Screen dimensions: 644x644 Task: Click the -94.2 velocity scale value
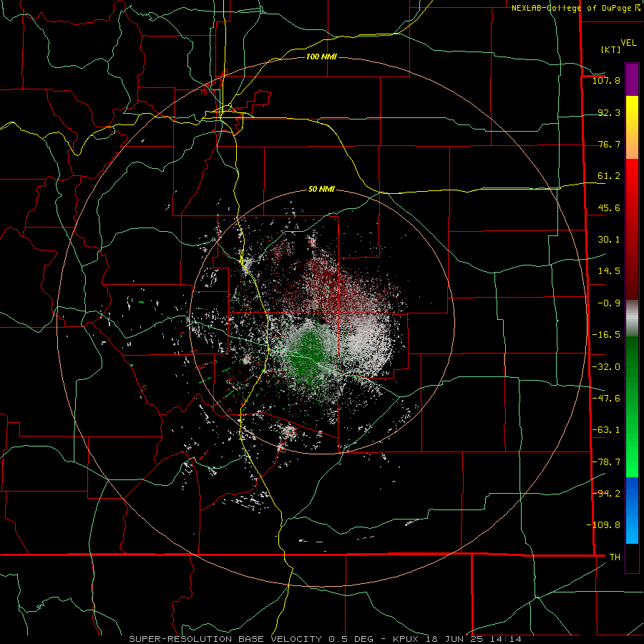pyautogui.click(x=606, y=493)
